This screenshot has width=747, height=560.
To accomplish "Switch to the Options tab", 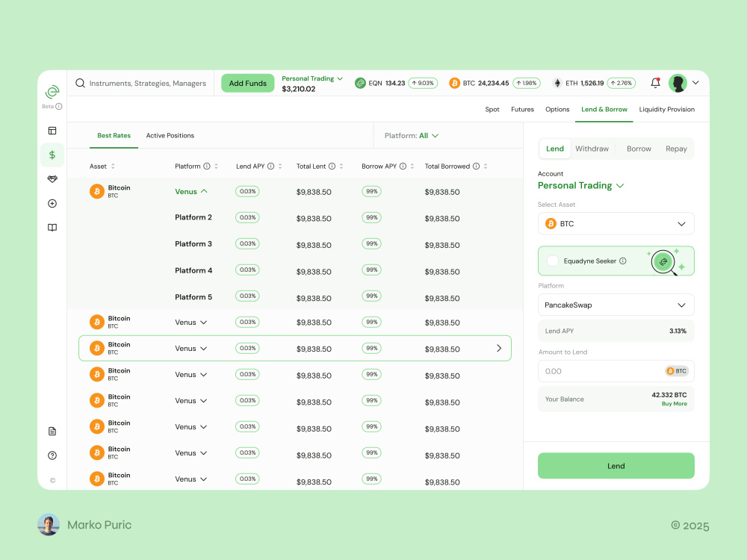I will click(x=557, y=110).
